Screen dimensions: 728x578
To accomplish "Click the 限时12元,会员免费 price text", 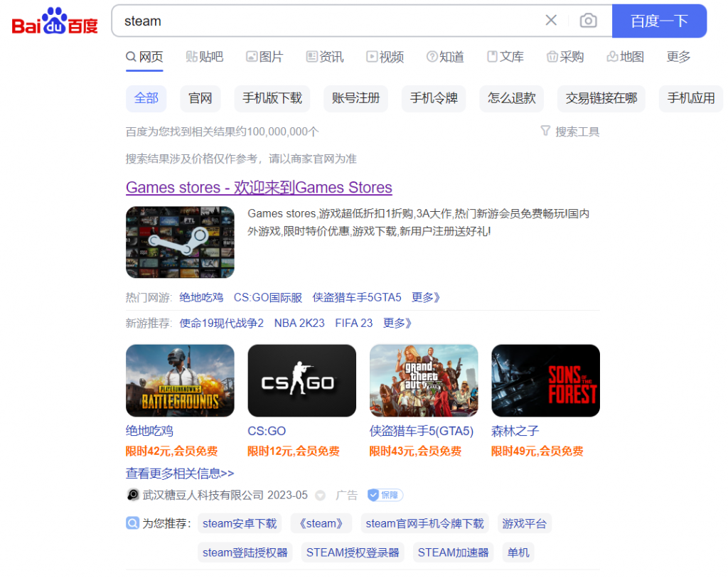I will (294, 451).
